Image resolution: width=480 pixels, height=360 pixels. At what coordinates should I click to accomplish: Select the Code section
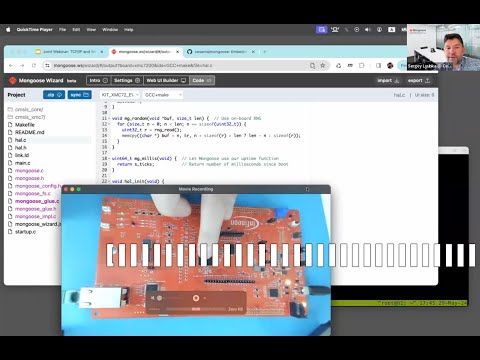[202, 80]
